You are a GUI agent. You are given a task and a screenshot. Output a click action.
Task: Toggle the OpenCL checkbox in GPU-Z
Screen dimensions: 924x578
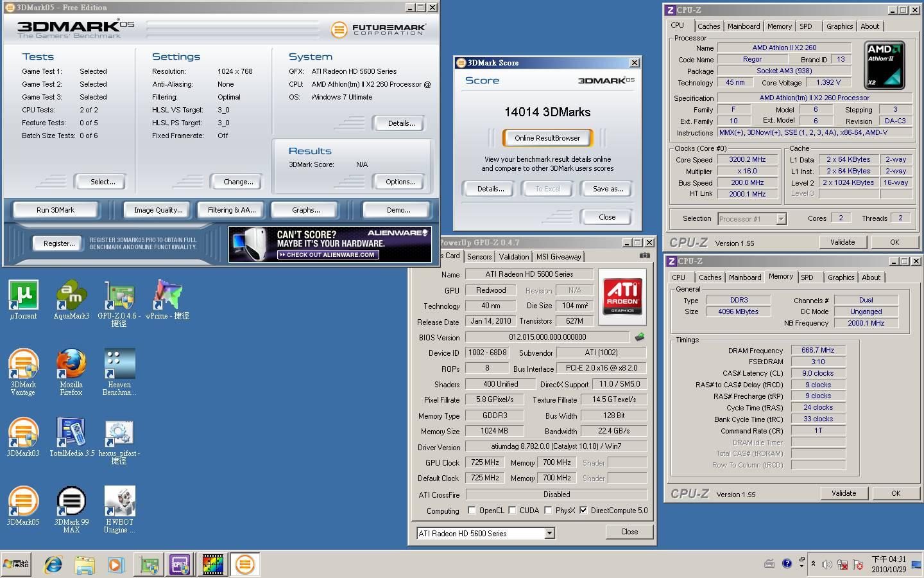point(472,511)
